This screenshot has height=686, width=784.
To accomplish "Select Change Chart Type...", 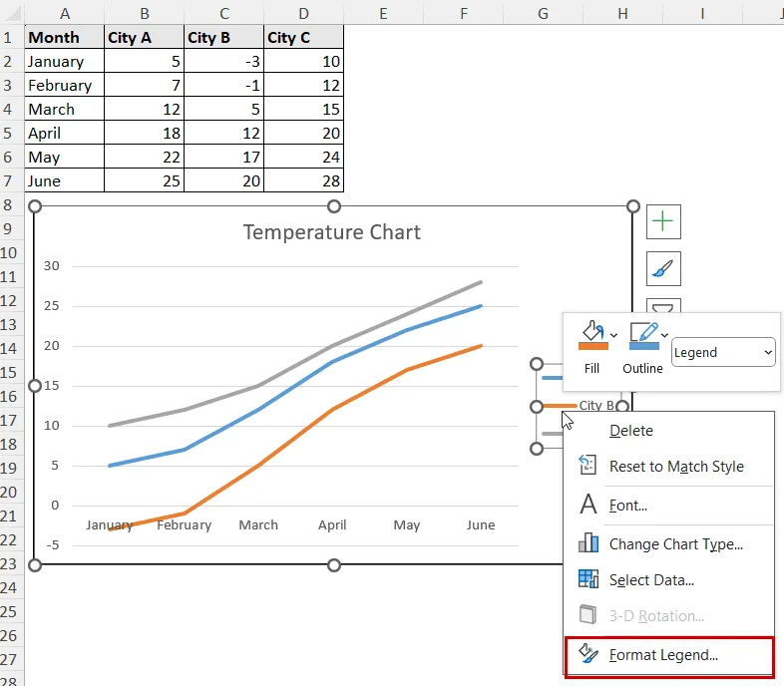I will click(669, 544).
